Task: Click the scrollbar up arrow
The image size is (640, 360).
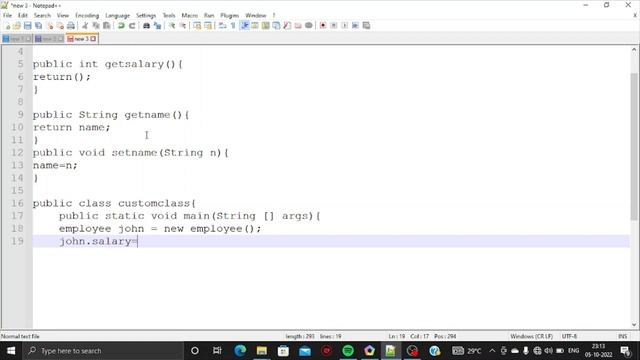Action: point(634,50)
